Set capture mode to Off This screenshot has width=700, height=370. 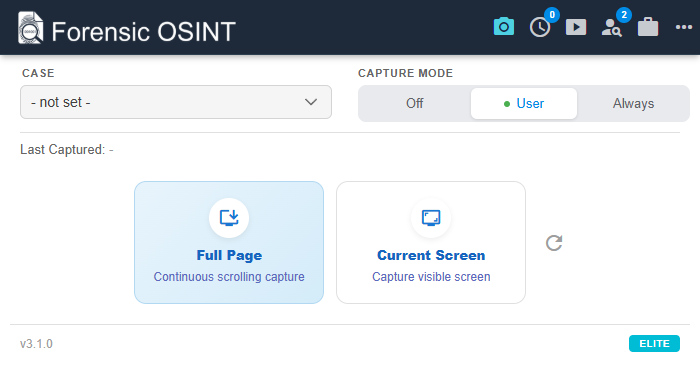point(414,104)
